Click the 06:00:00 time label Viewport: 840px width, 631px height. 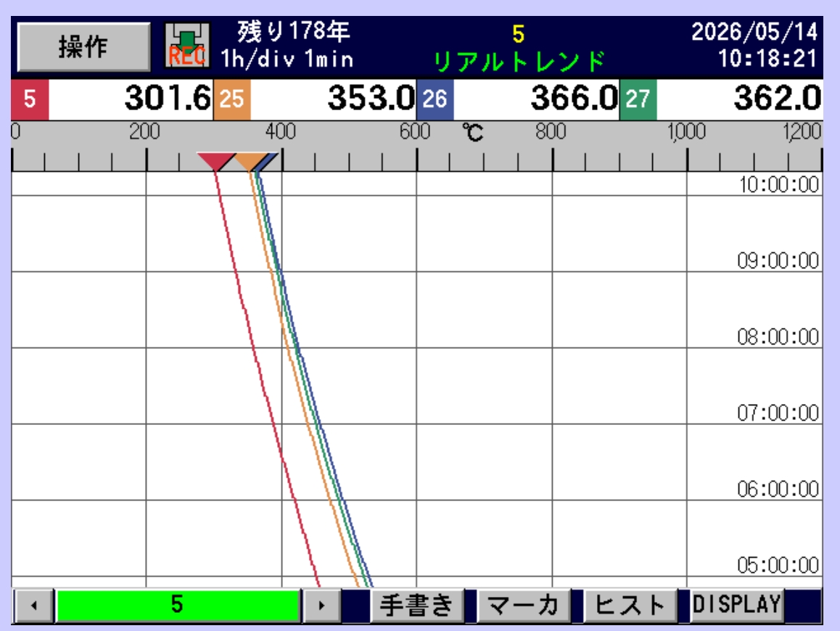(x=778, y=489)
